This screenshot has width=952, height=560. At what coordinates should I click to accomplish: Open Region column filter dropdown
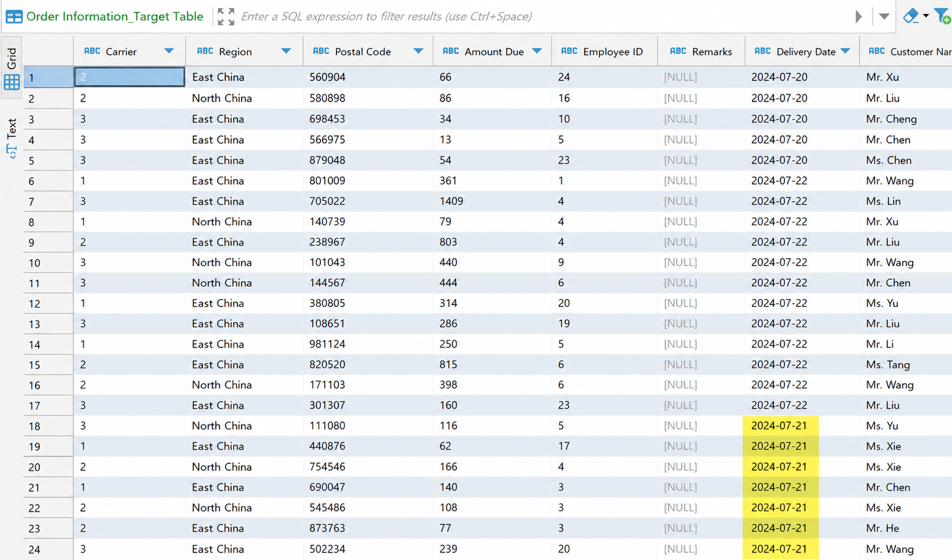pyautogui.click(x=286, y=51)
